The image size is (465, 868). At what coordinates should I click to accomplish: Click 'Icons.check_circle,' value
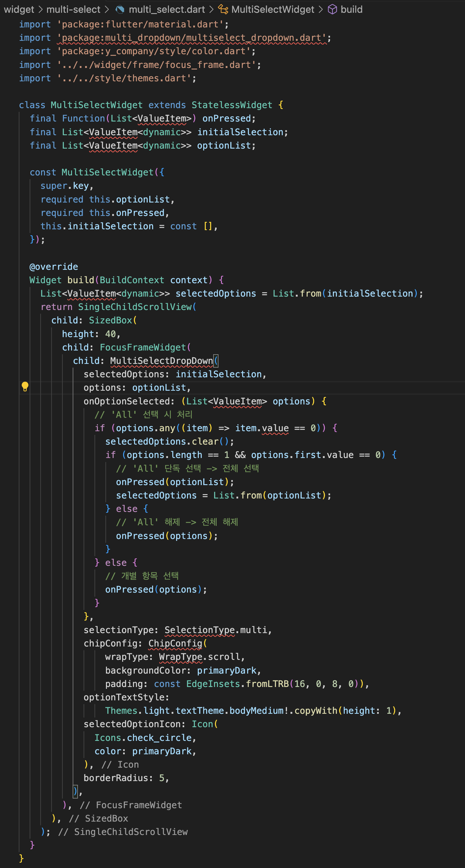(145, 738)
